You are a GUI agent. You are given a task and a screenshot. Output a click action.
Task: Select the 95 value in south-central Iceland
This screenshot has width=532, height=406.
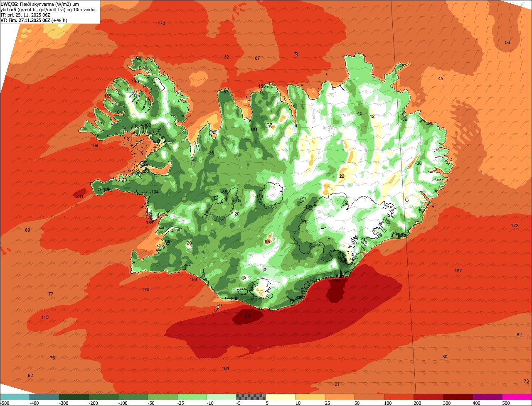[267, 242]
